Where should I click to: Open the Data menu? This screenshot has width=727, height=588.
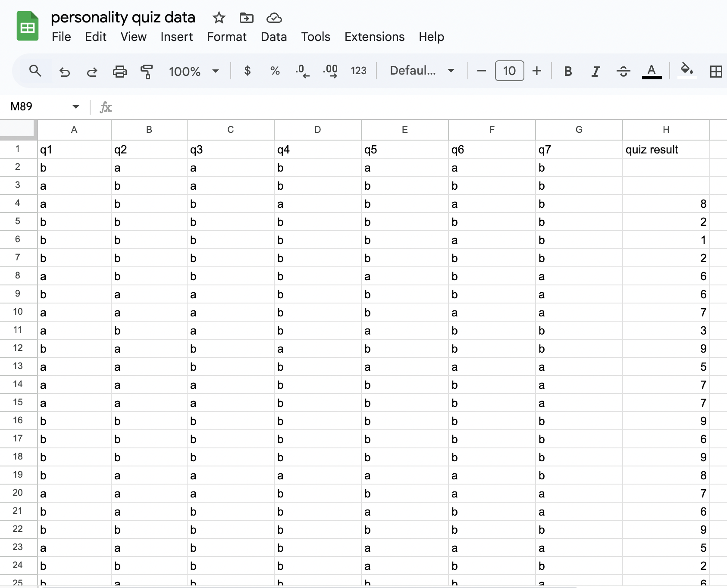tap(273, 37)
